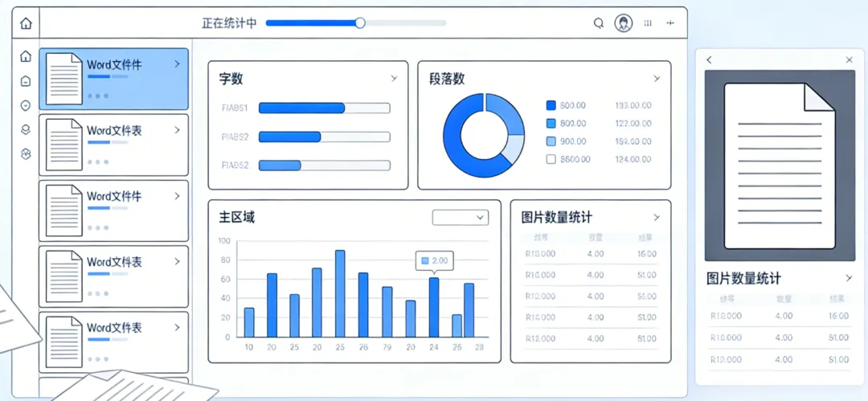Screen dimensions: 868x401
Task: Click the light blue 900.00 legend swatch
Action: click(x=551, y=141)
